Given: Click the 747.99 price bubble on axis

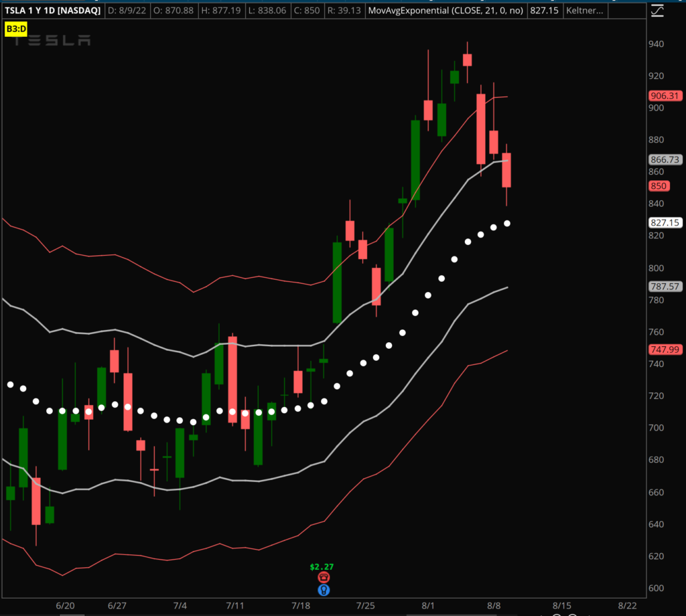Looking at the screenshot, I should coord(665,350).
